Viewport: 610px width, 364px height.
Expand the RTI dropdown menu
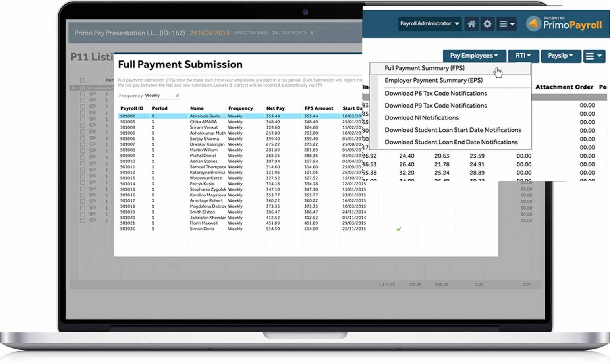click(x=523, y=56)
